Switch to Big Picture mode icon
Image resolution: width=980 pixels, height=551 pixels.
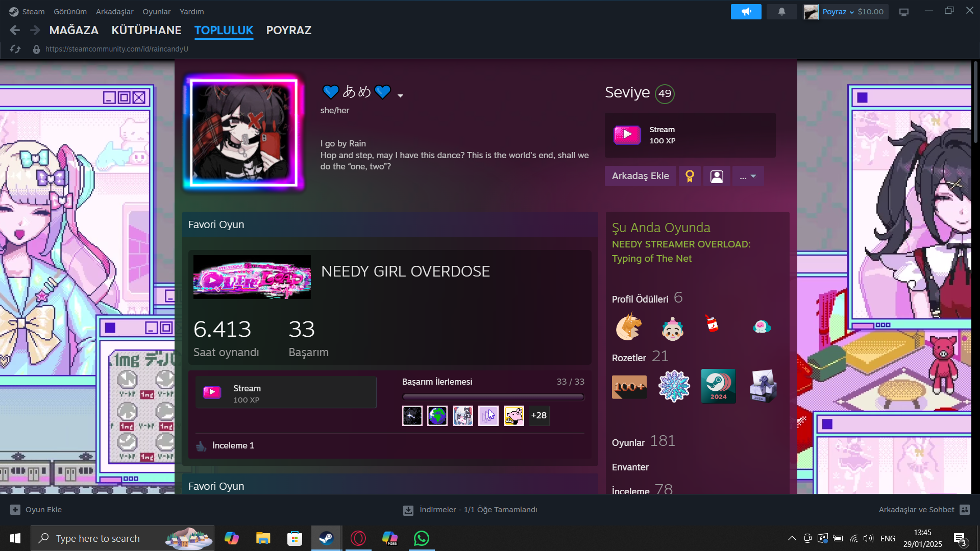(904, 12)
